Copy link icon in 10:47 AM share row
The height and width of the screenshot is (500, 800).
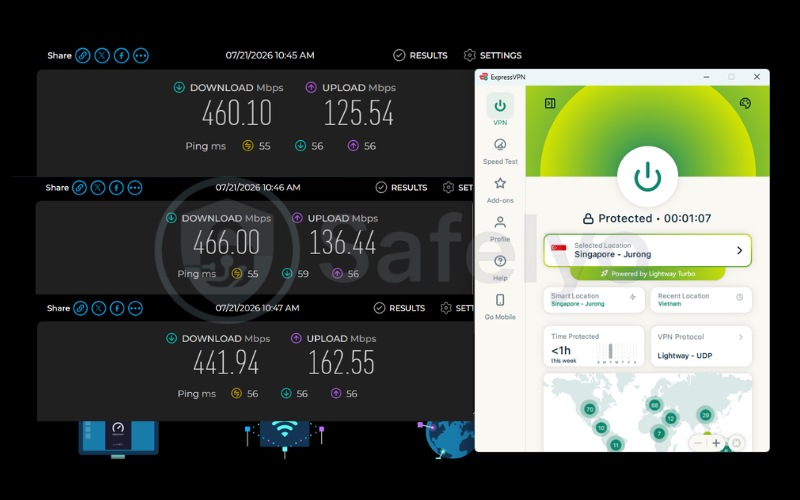click(80, 308)
